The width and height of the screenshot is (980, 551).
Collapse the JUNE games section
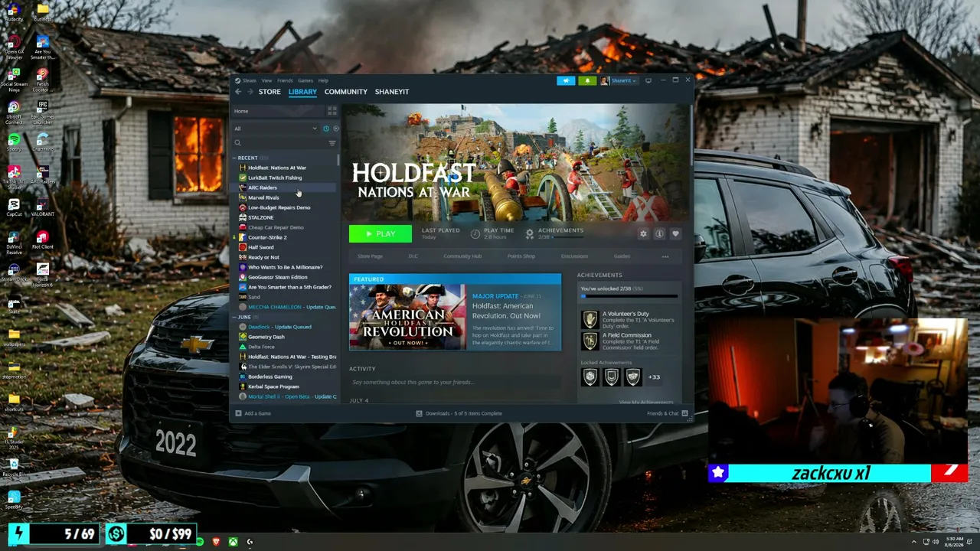[x=234, y=317]
